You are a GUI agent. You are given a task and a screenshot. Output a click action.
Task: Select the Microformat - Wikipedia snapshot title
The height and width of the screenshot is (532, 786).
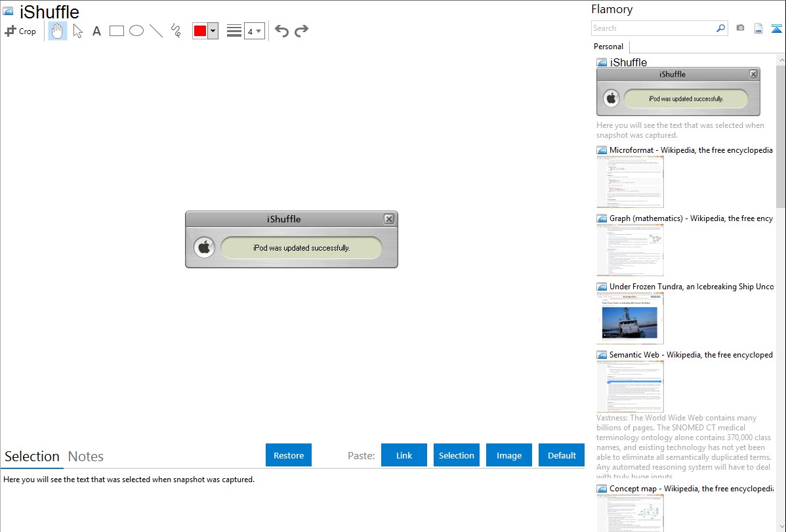(x=691, y=150)
